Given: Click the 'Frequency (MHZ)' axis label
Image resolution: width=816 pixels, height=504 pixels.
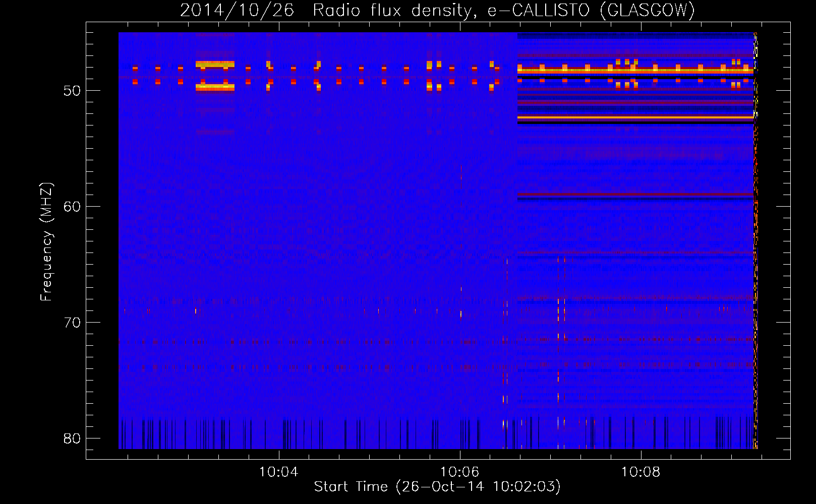Looking at the screenshot, I should 46,242.
